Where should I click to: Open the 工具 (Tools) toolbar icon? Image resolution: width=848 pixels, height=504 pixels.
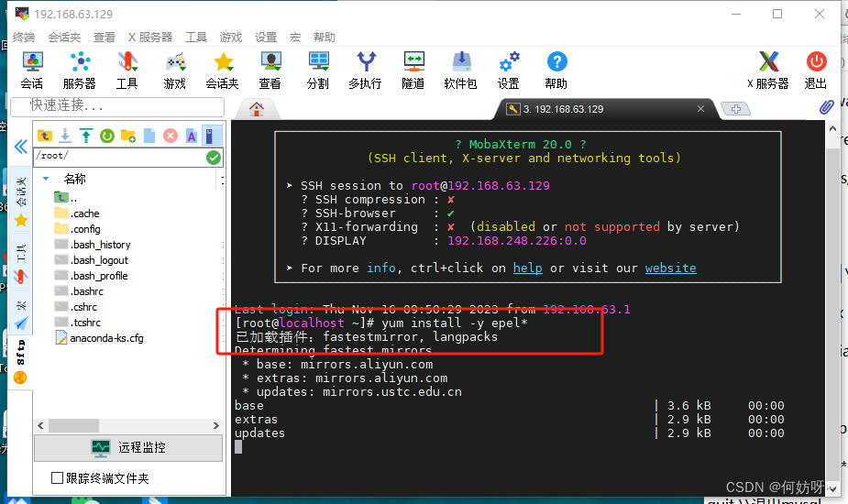tap(127, 71)
